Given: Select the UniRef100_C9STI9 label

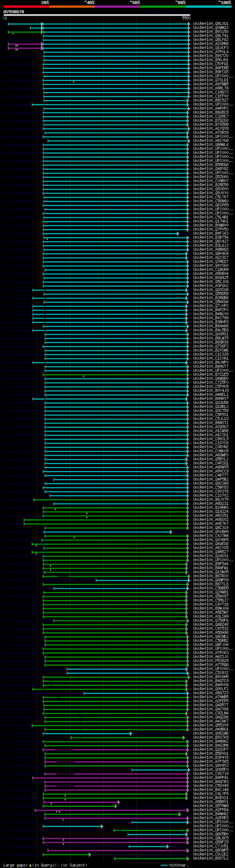Looking at the screenshot, I should (211, 773).
